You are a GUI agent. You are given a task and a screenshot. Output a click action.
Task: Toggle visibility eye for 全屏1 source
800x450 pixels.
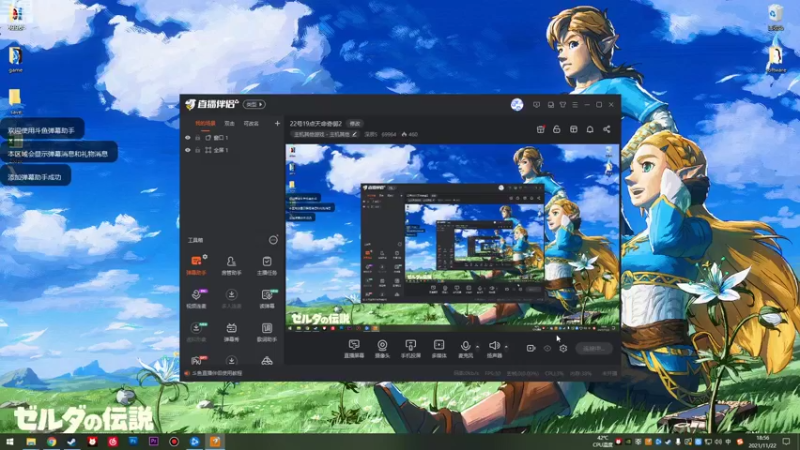[x=187, y=150]
